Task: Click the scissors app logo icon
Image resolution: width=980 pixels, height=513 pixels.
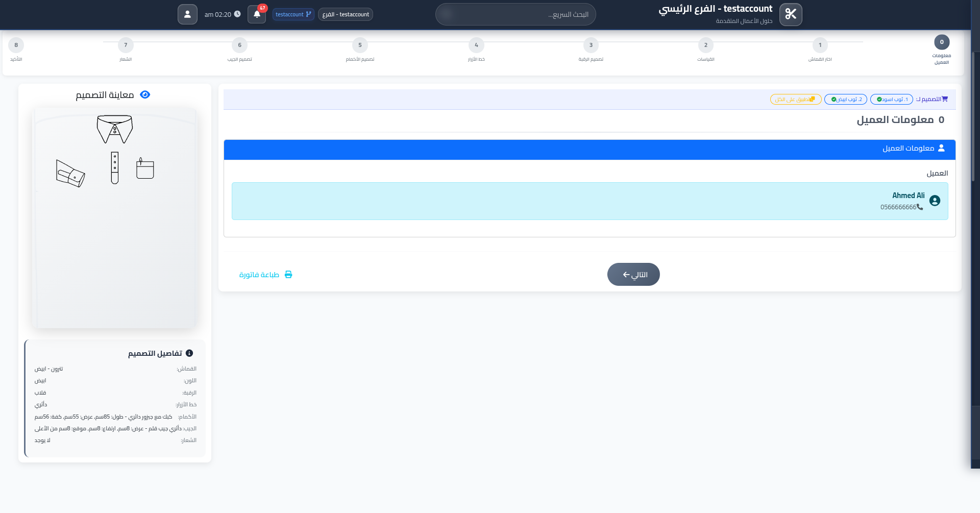Action: [790, 14]
